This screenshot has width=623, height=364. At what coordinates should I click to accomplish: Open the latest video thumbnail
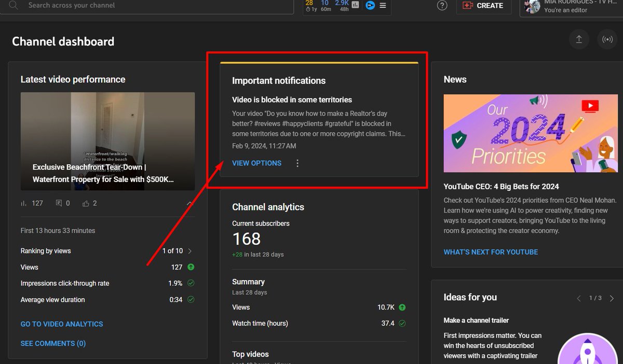click(107, 141)
